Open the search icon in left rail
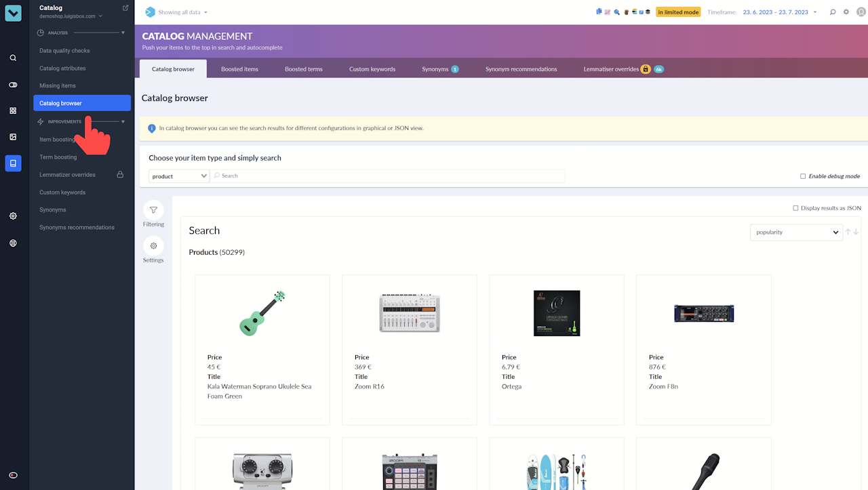Image resolution: width=868 pixels, height=490 pixels. coord(13,58)
